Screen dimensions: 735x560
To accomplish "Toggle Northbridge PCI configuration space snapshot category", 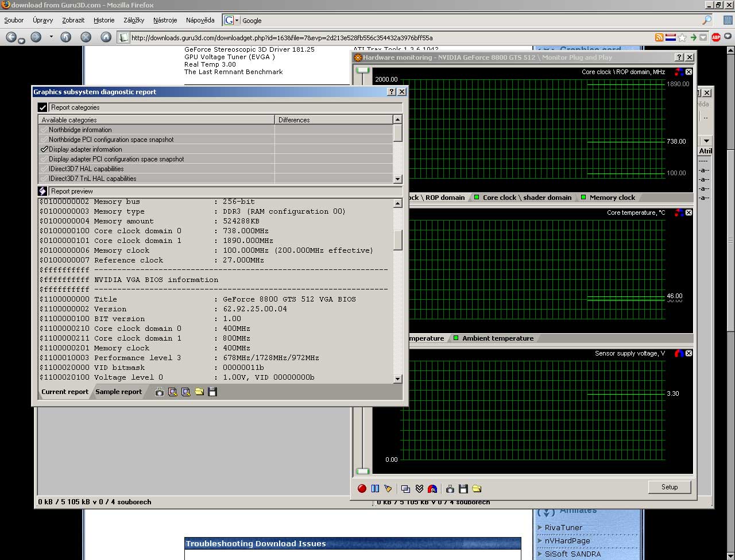I will click(44, 140).
